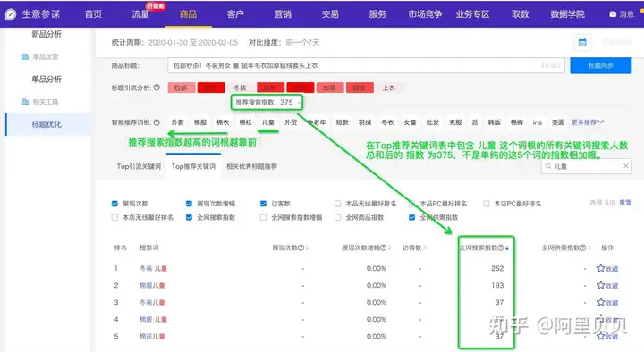Click the help icon next to 标题引流分析
Screen dimensions: 644x352
pos(157,88)
